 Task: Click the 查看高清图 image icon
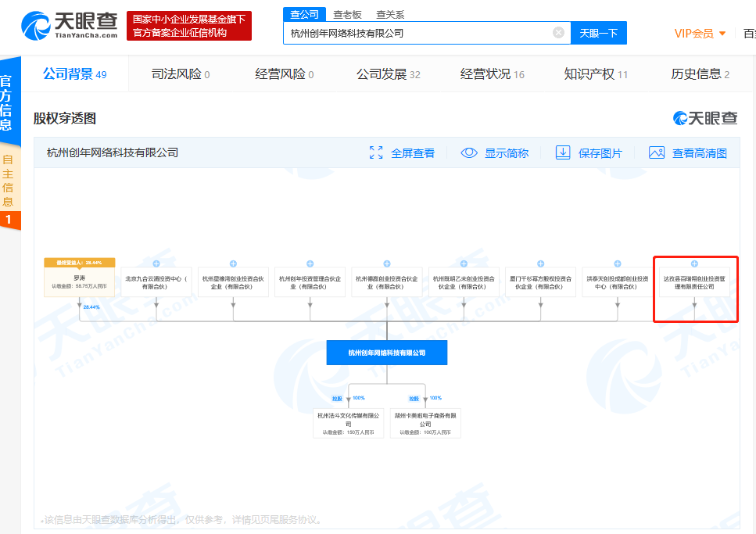657,153
